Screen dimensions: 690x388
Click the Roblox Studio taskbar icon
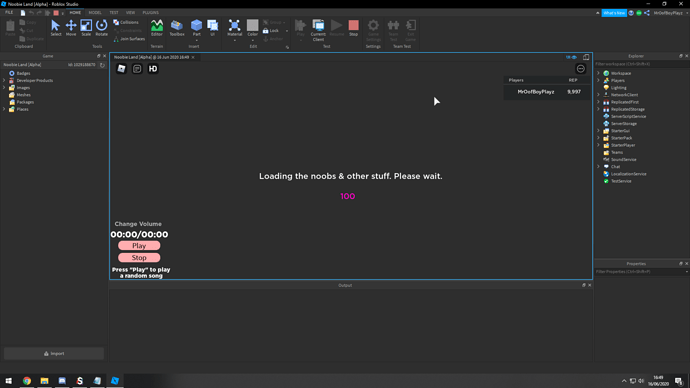[115, 381]
